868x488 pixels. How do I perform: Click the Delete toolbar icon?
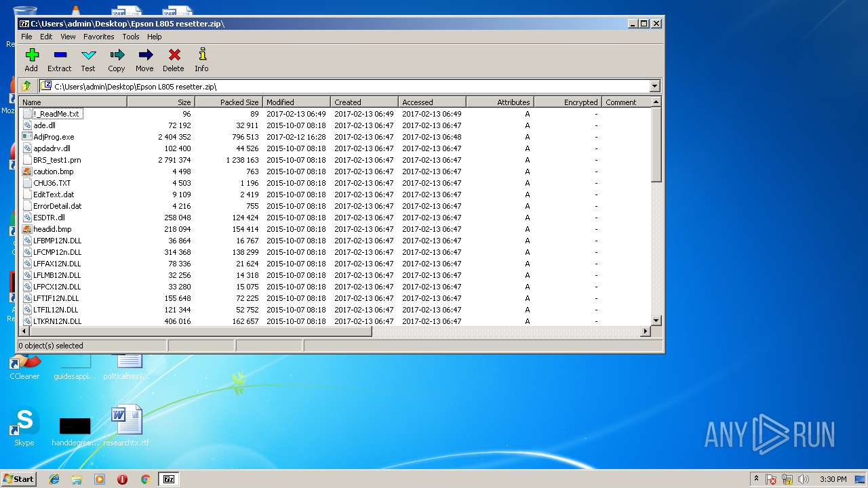(x=174, y=56)
